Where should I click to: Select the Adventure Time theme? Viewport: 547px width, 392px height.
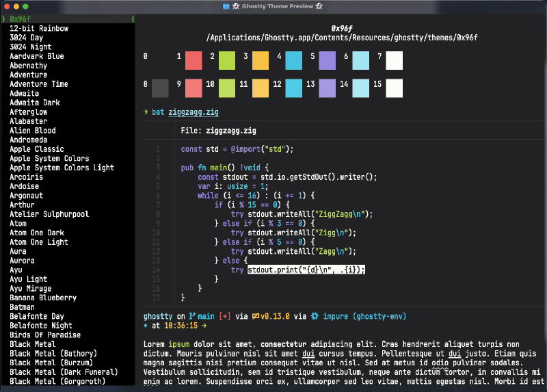(x=39, y=84)
